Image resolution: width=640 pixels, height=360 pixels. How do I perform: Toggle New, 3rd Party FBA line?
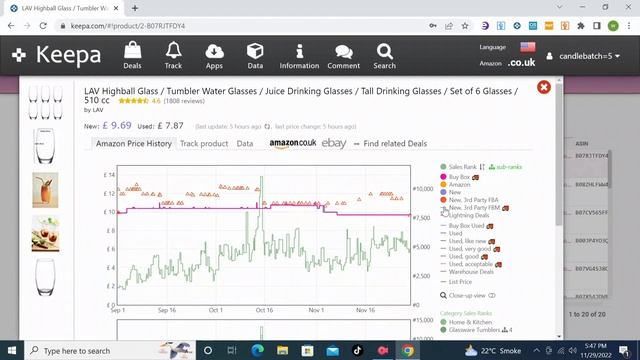469,200
